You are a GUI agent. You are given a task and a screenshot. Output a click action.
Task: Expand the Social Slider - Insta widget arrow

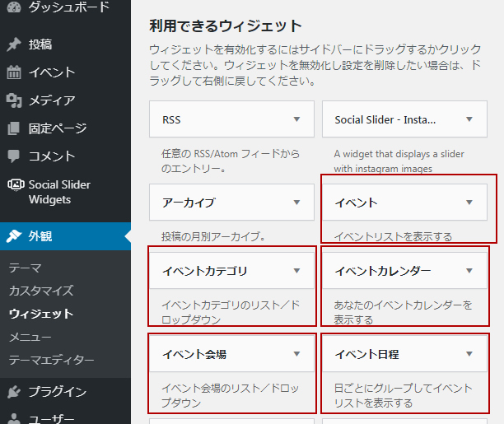point(469,119)
